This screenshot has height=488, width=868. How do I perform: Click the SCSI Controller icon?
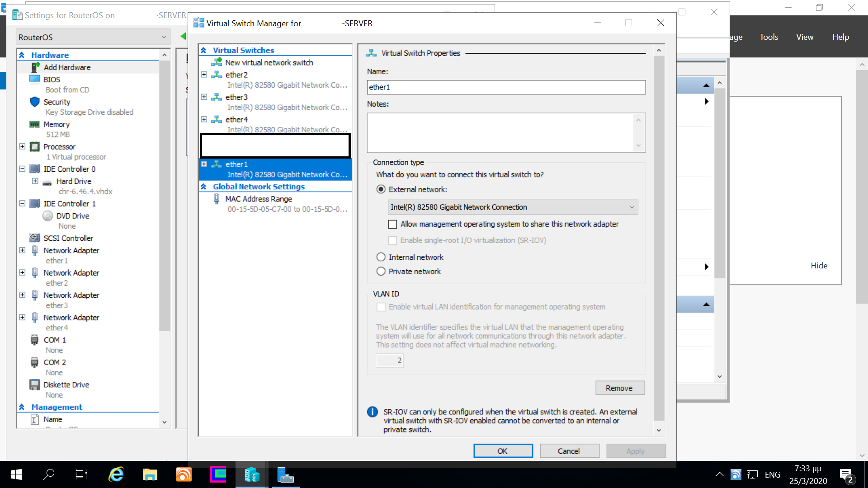[35, 238]
